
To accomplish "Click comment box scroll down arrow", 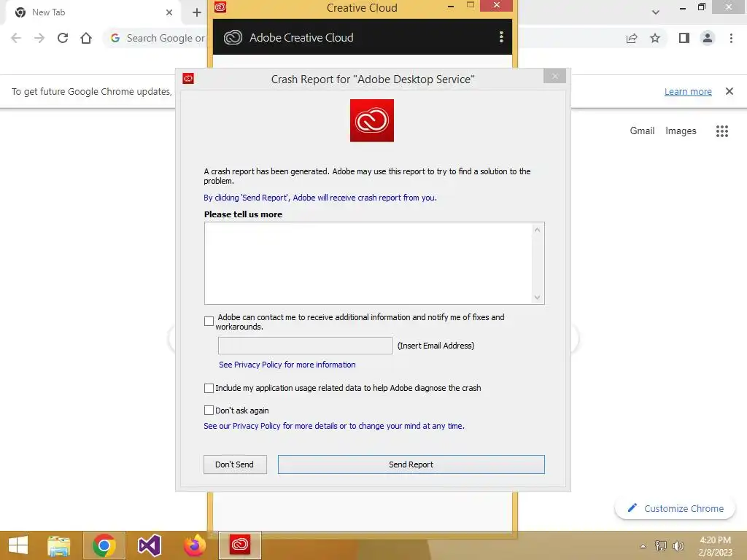I will click(538, 297).
